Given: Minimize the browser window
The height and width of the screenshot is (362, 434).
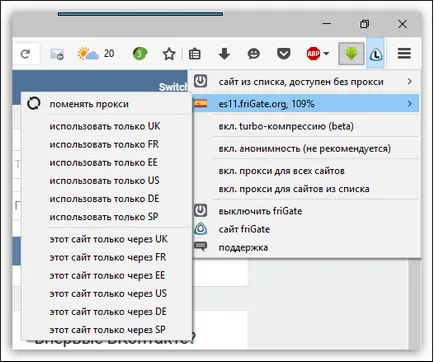Looking at the screenshot, I should [x=327, y=24].
